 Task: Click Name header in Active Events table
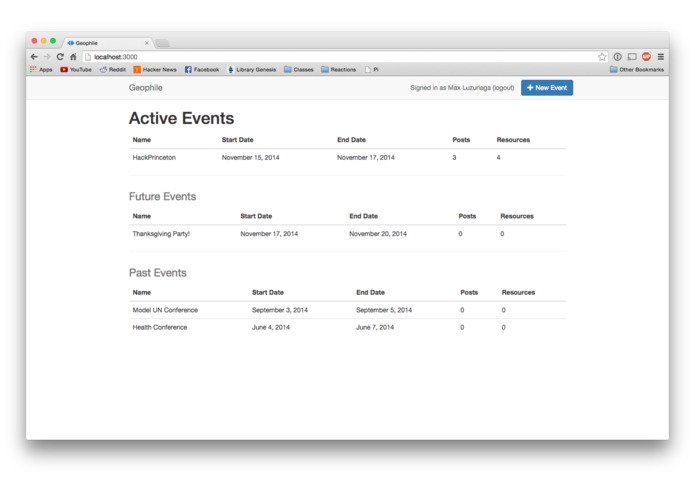click(x=142, y=140)
